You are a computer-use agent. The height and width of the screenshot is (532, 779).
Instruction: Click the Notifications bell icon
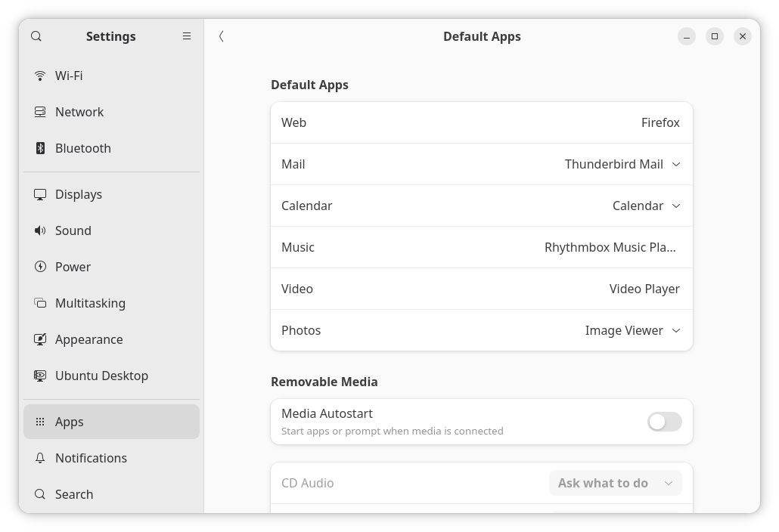tap(40, 458)
